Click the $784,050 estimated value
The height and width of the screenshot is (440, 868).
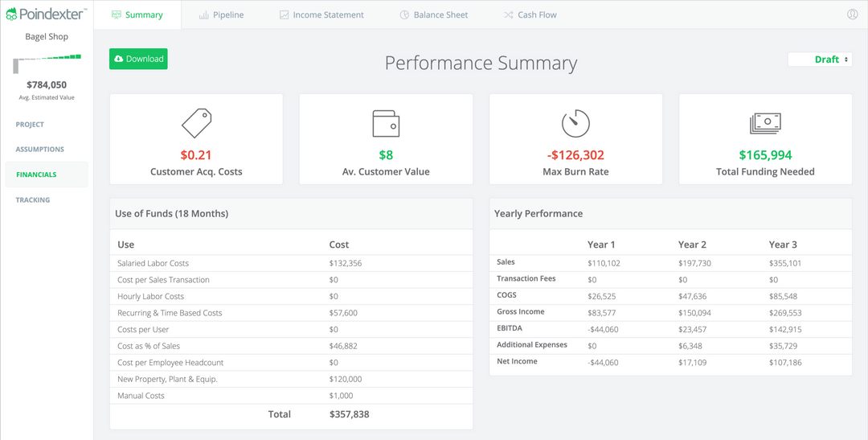(47, 84)
